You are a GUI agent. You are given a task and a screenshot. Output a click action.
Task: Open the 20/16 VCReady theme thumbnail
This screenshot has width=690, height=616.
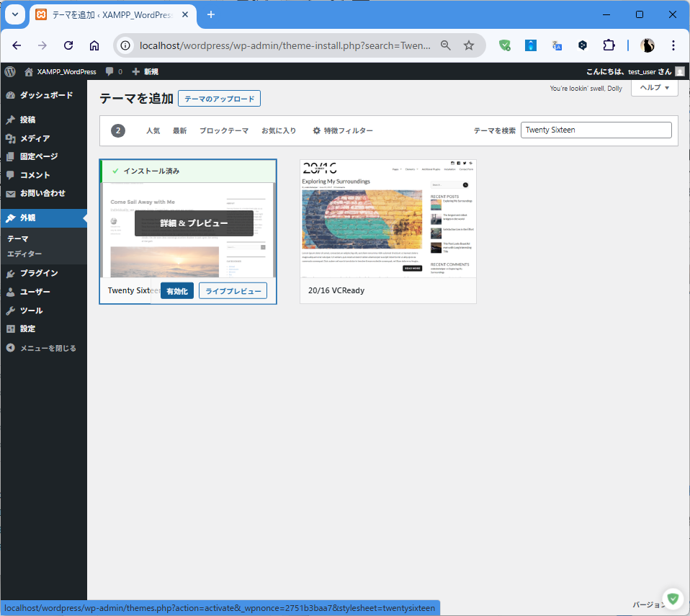(x=388, y=218)
